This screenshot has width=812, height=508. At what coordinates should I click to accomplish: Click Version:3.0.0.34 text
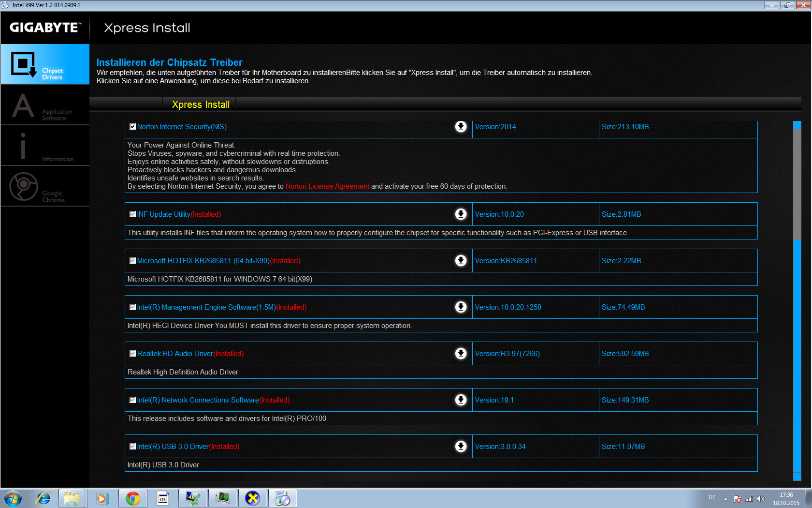500,447
